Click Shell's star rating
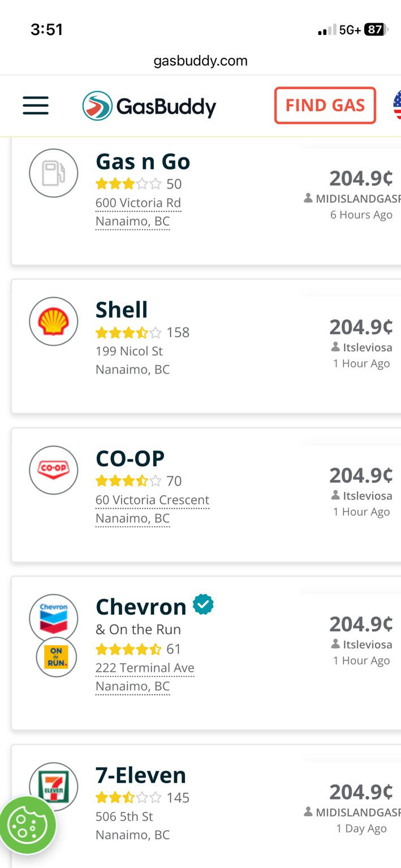 128,332
